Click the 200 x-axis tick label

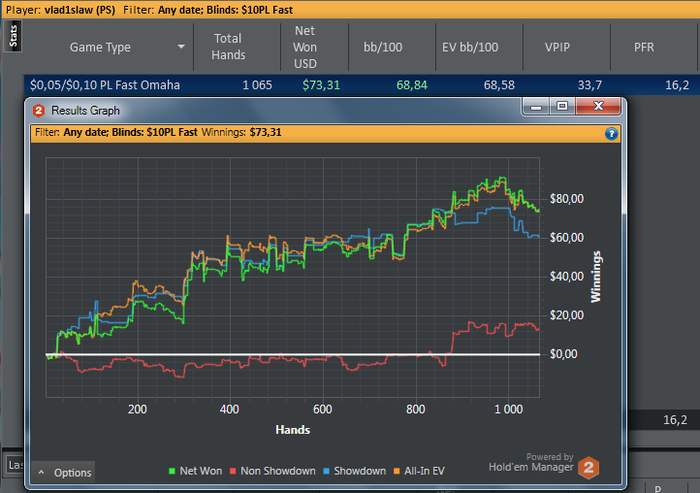(x=138, y=409)
